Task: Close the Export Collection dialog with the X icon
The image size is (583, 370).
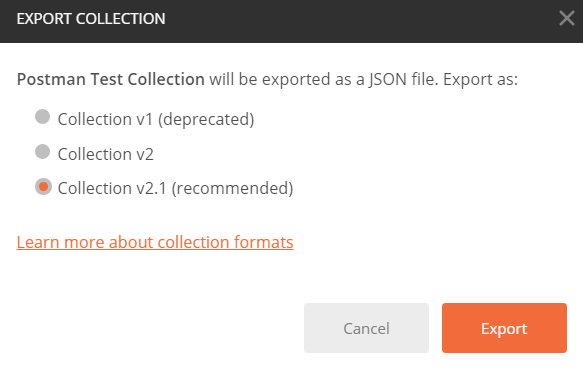Action: [567, 18]
